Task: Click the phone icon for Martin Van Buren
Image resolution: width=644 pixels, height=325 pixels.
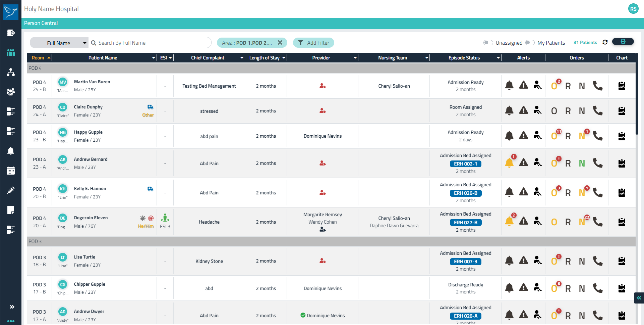Action: (x=597, y=86)
